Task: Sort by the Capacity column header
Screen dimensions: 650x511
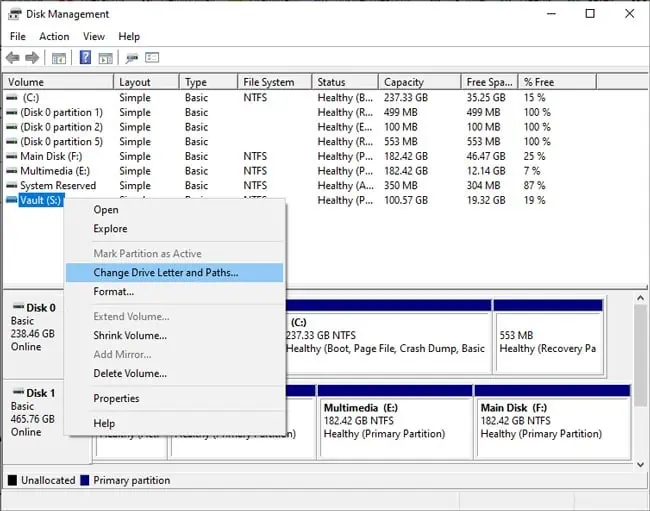Action: (420, 82)
